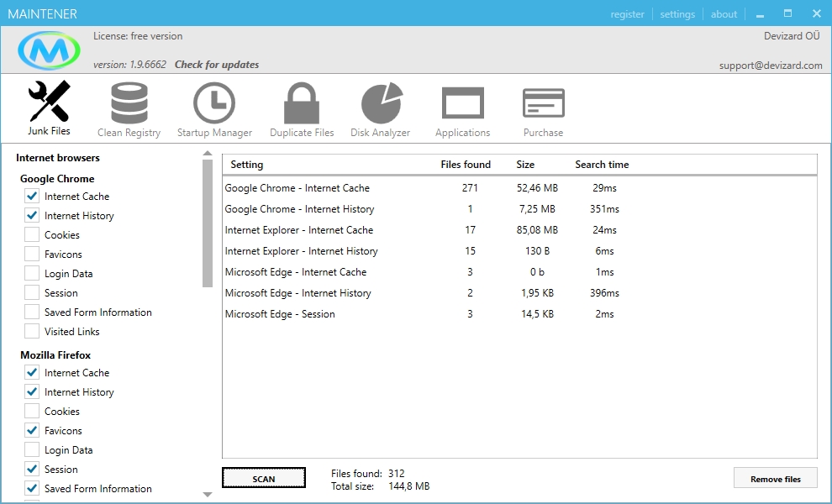Enable Google Chrome Cookies checkbox
This screenshot has height=504, width=832.
[x=32, y=235]
